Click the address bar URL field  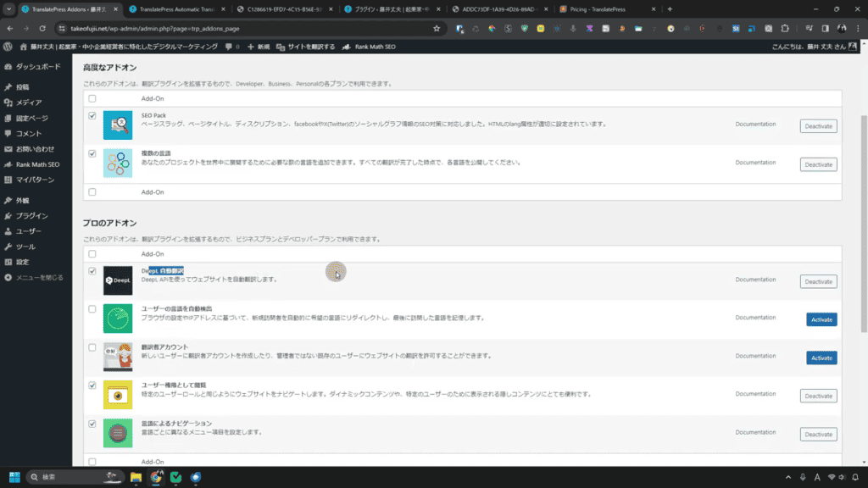249,28
